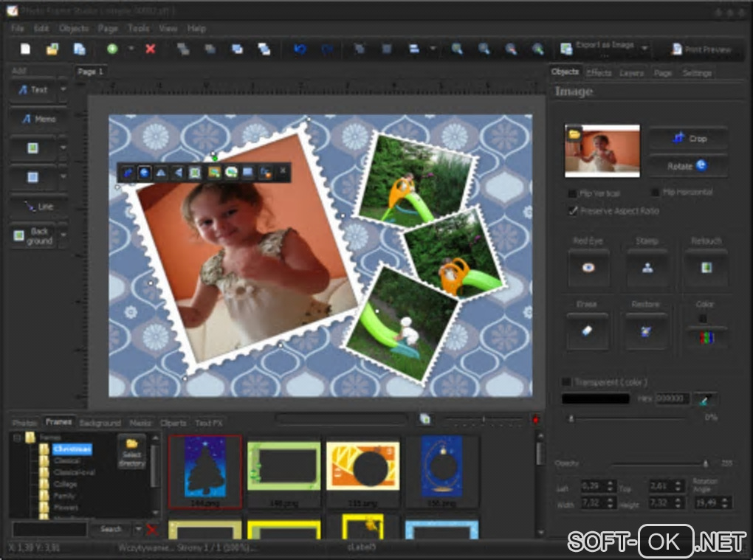Click the Open file folder toolbar icon

point(52,49)
